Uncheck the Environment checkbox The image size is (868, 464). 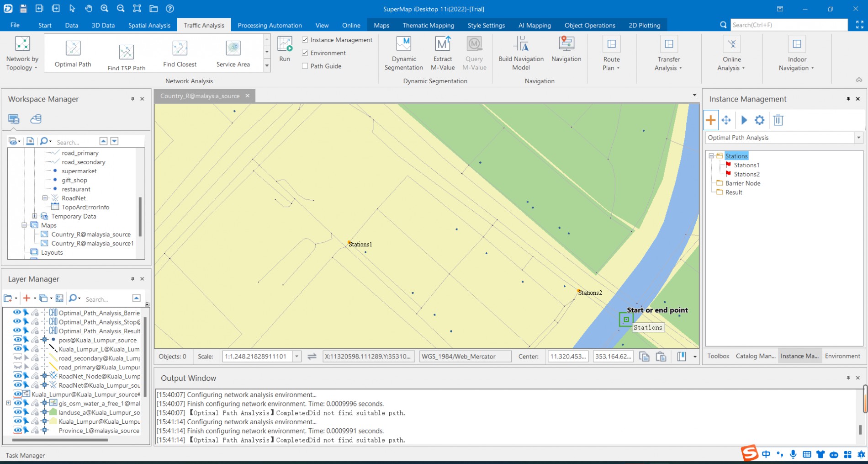coord(305,53)
